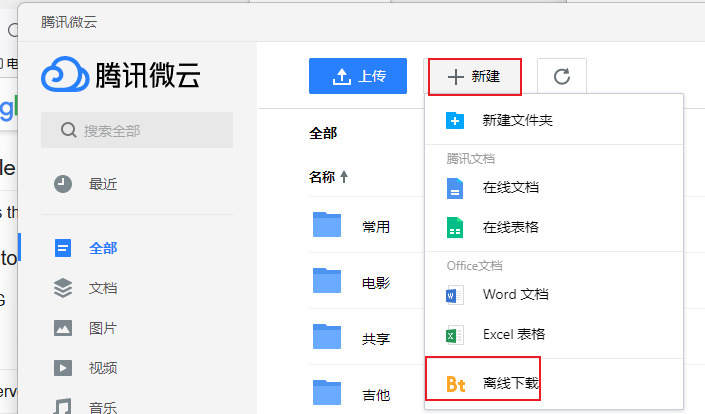Focus the 搜索全部 search field
The width and height of the screenshot is (705, 414).
137,130
